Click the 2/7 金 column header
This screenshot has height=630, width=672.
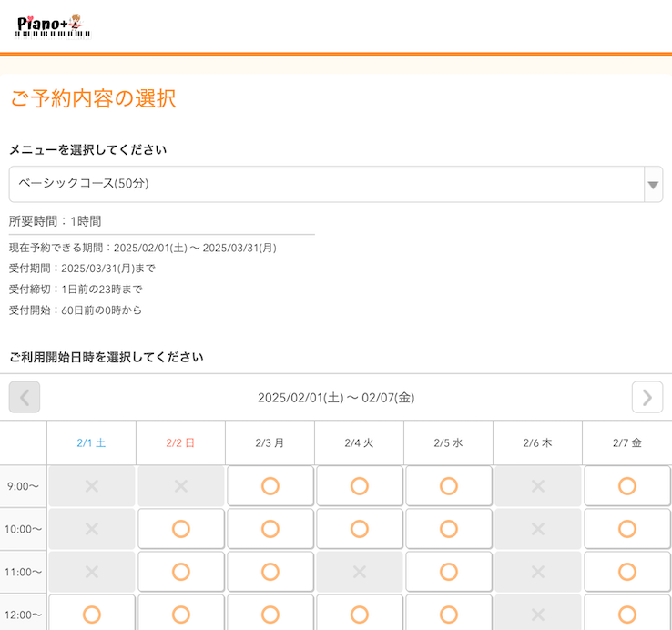point(627,442)
